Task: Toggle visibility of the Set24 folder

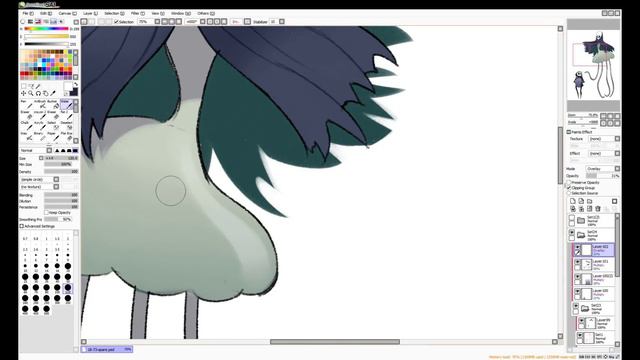Action: coord(572,232)
